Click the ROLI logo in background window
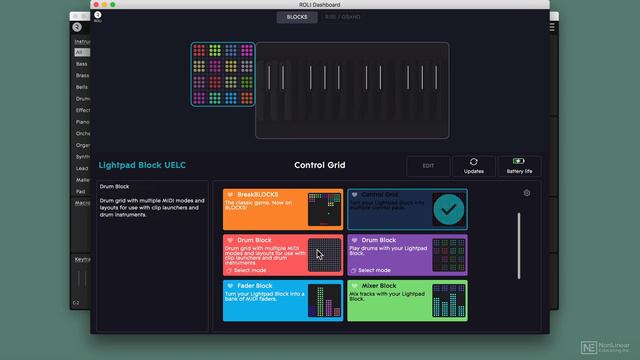This screenshot has height=360, width=640. pos(77,27)
